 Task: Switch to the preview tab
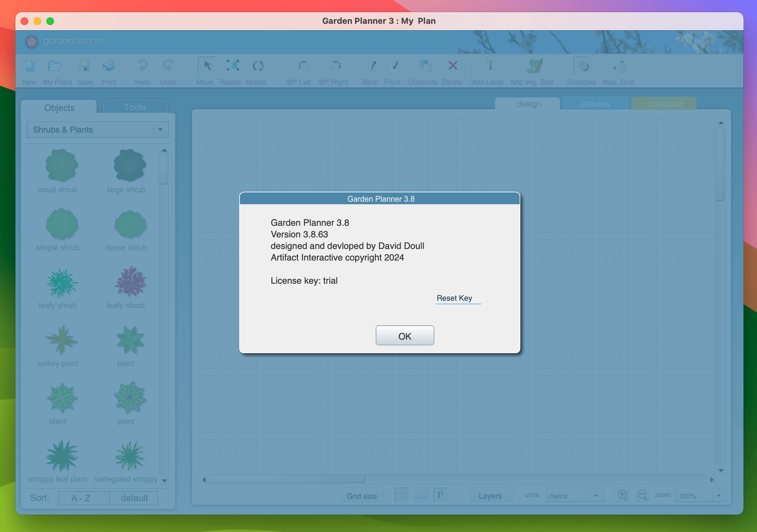[596, 104]
